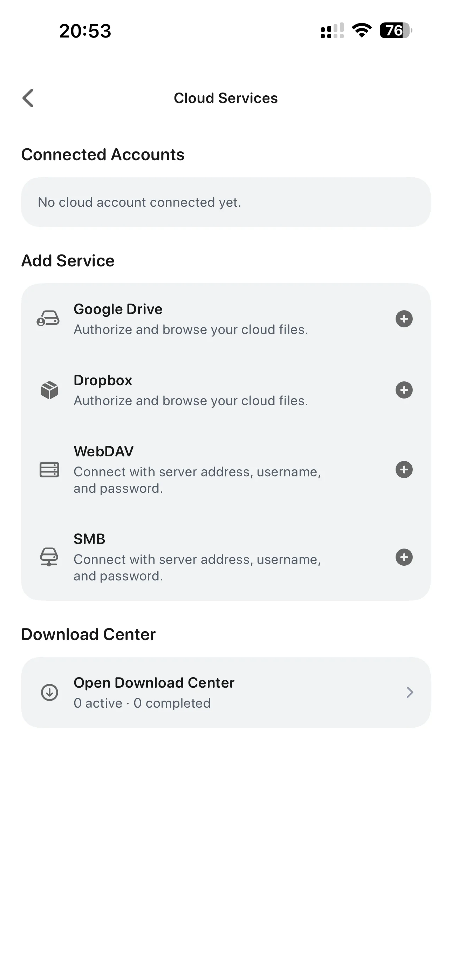Tap the Google Drive authorize description
This screenshot has height=980, width=452.
191,329
